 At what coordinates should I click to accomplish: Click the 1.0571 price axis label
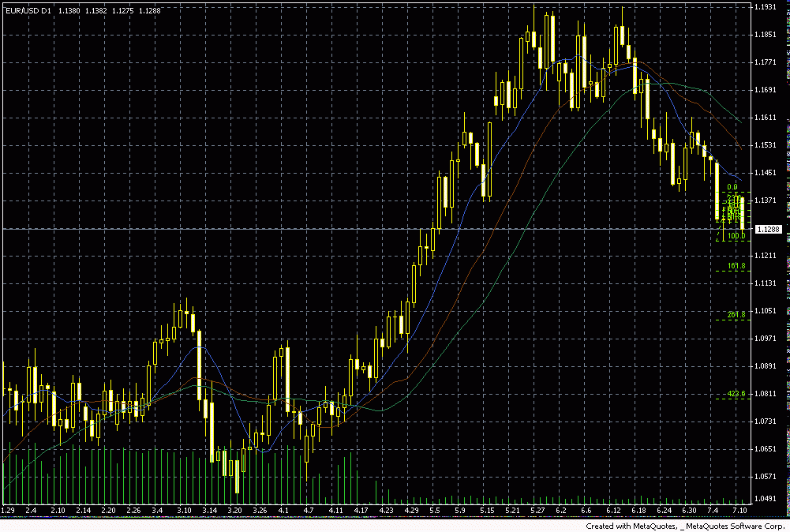tap(766, 477)
